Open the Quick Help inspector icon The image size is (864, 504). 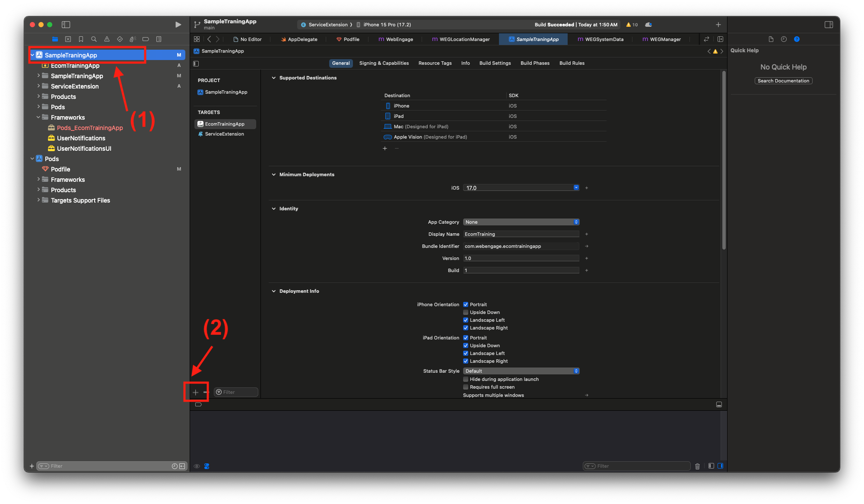[797, 39]
